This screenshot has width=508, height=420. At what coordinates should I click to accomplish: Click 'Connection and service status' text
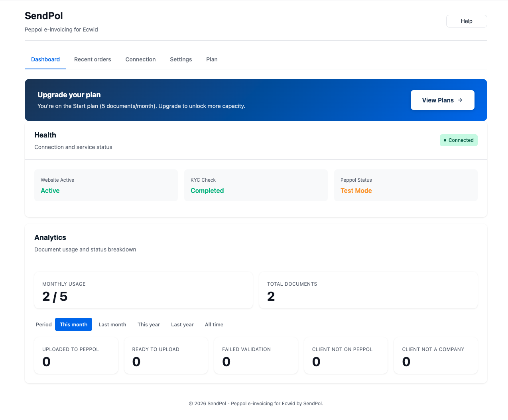pos(73,147)
